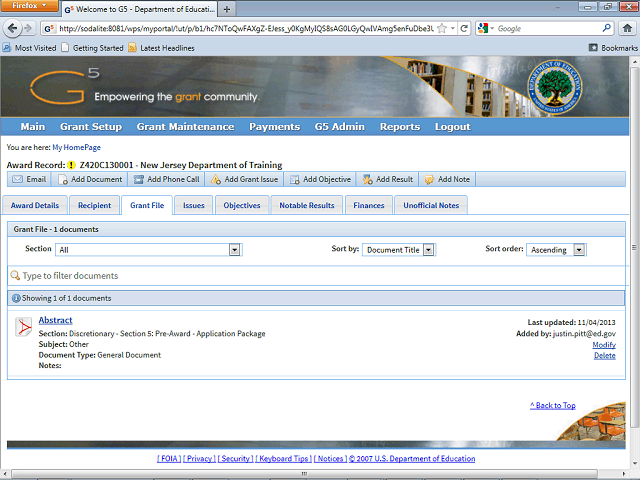640x480 pixels.
Task: Switch to the Objectives tab
Action: pyautogui.click(x=242, y=205)
